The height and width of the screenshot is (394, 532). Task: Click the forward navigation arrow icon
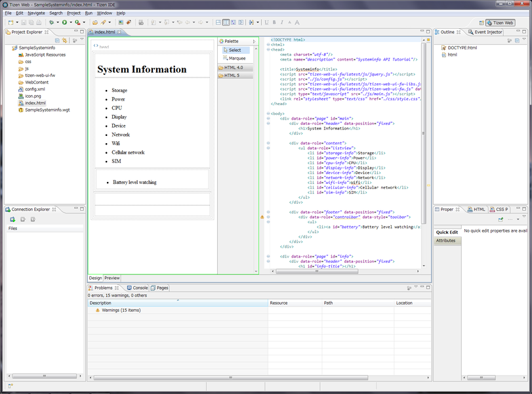(x=201, y=22)
